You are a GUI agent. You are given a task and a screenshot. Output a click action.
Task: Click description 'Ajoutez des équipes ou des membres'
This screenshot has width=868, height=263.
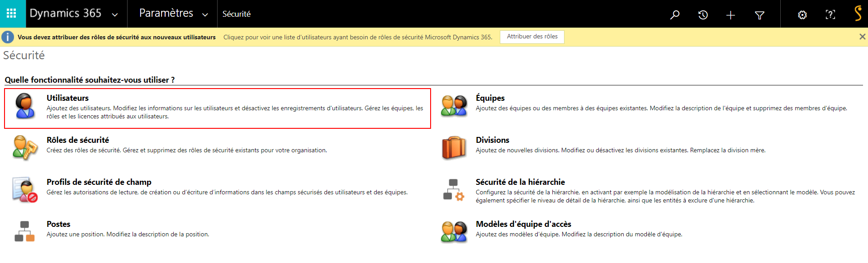[661, 108]
